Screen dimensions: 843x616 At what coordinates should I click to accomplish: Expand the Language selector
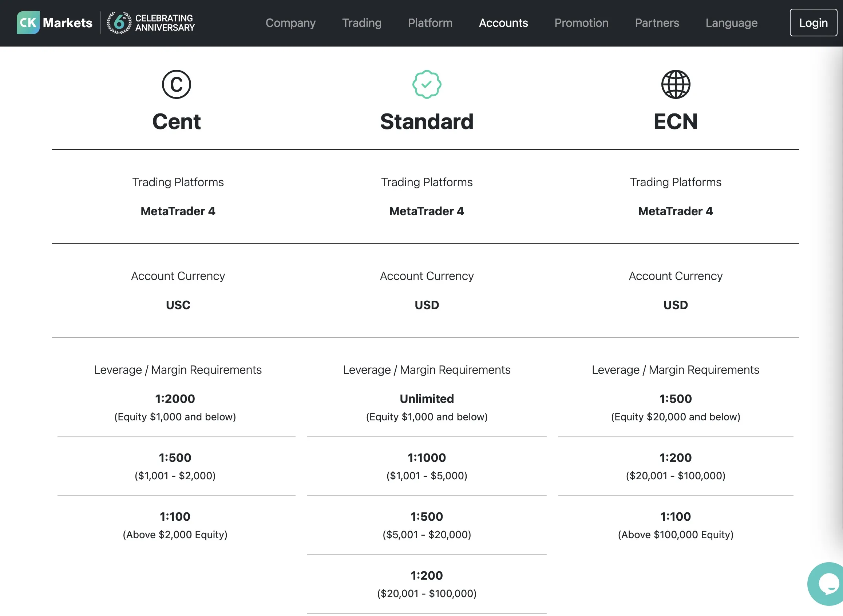731,23
